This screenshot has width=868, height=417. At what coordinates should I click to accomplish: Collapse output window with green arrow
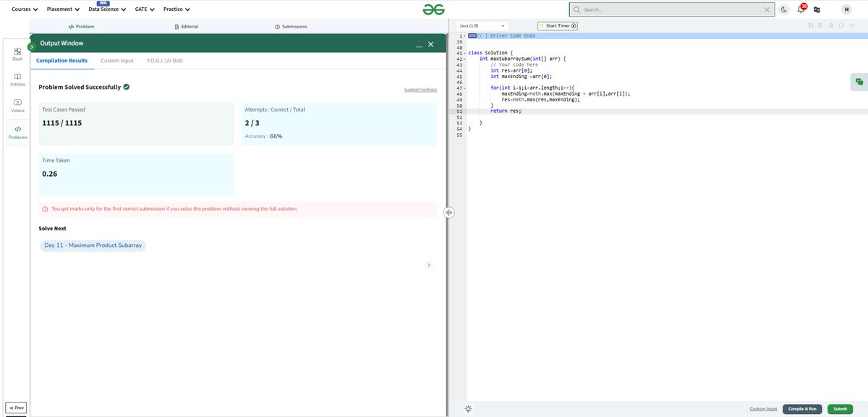[x=32, y=46]
